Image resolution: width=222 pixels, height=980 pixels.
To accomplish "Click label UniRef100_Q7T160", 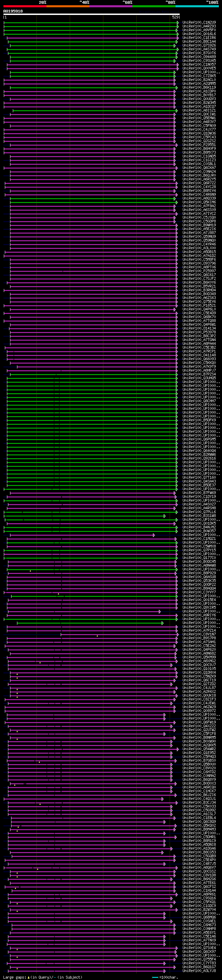I will click(199, 477).
